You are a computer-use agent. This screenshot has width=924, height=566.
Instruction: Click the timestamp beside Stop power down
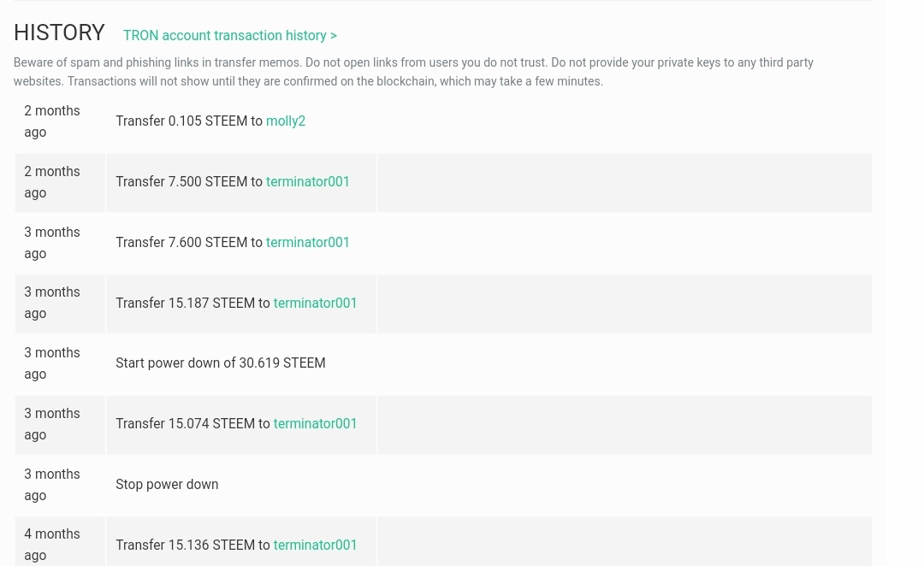tap(51, 485)
